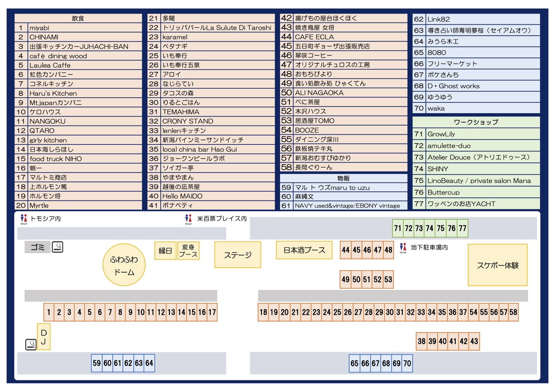Screen dimensions: 555x392
Task: Click the ゴミ station label on the map
Action: tap(38, 247)
